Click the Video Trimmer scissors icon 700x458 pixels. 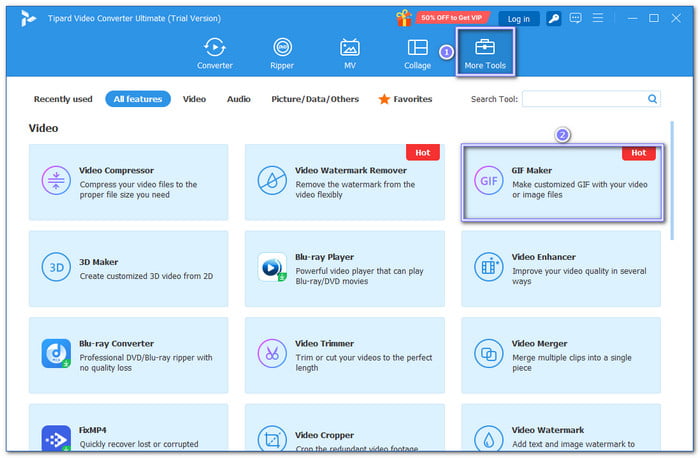272,354
